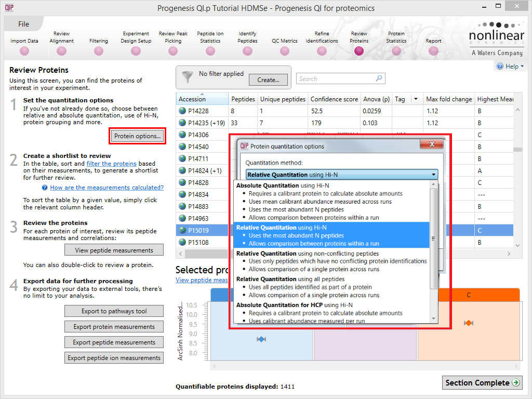Screen dimensions: 532x399
Task: Select the P14235 (+19) protein row
Action: click(x=344, y=123)
